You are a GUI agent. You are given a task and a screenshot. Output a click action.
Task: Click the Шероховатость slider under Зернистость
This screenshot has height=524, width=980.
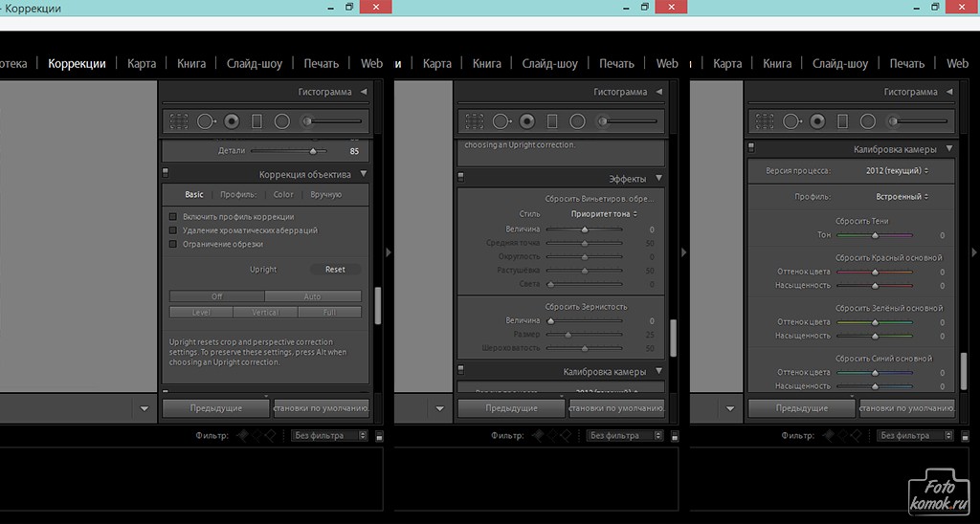[x=584, y=348]
